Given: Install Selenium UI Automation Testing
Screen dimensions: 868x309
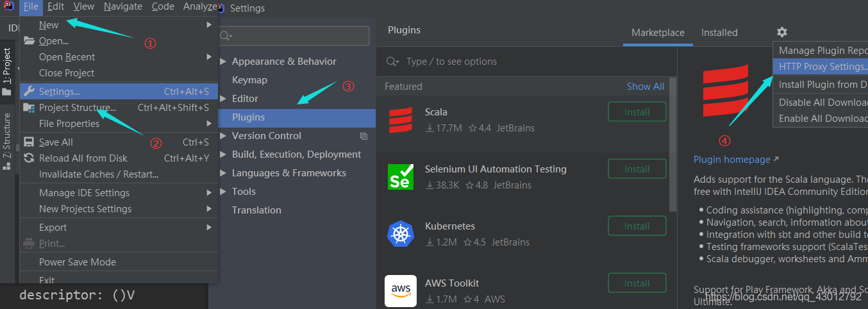Looking at the screenshot, I should pos(637,169).
